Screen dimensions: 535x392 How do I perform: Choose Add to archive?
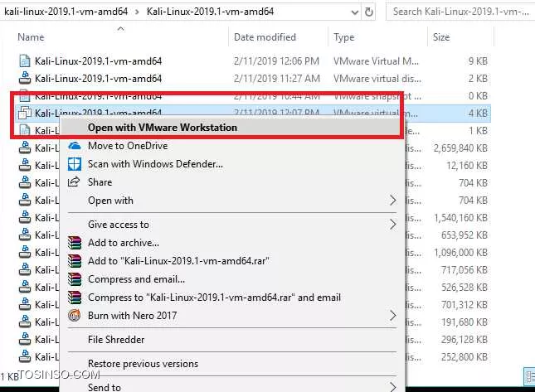[232, 243]
